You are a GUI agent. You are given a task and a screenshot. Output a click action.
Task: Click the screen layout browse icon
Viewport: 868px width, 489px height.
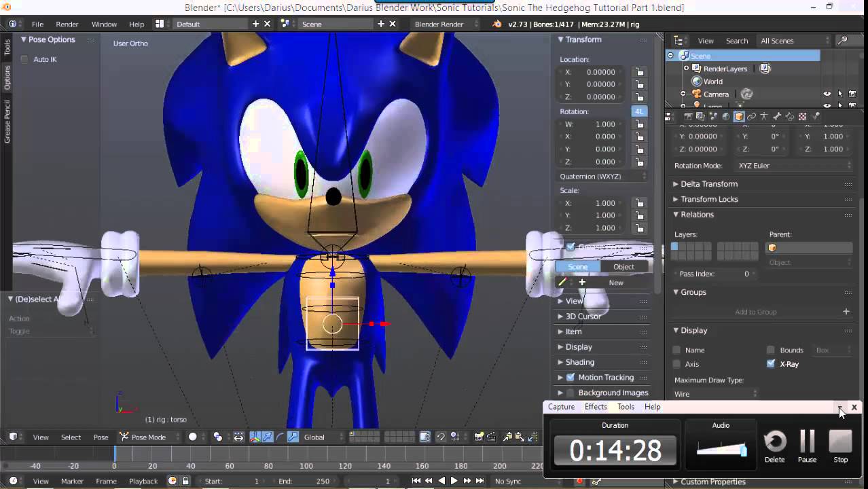[x=160, y=24]
